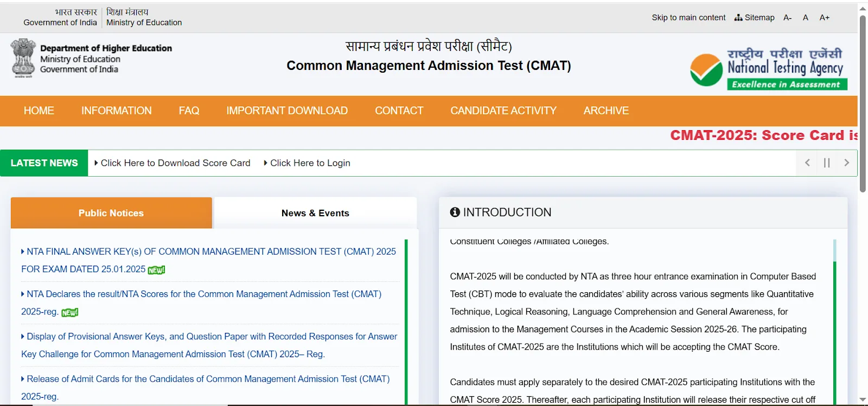Advance to next news ticker item
This screenshot has height=406, width=868.
[x=846, y=163]
